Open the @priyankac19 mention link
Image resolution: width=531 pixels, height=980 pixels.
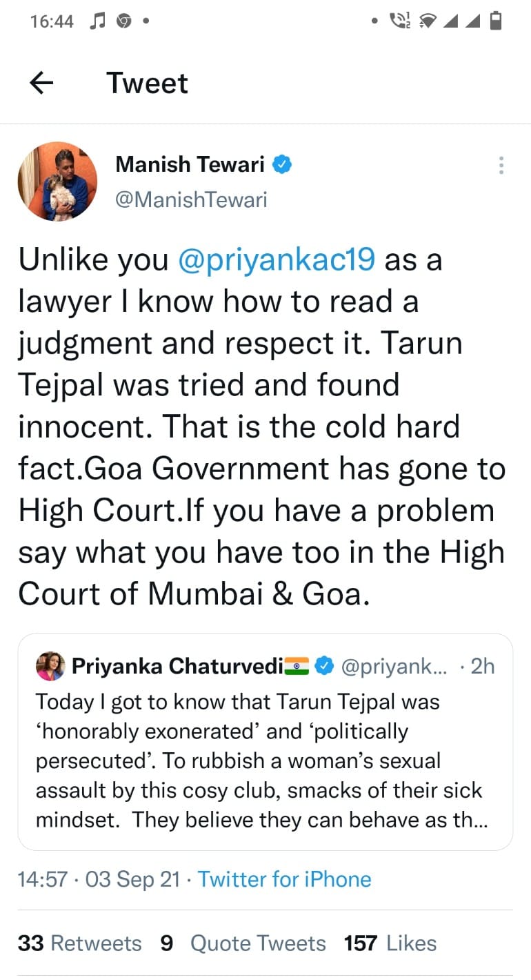(x=277, y=260)
